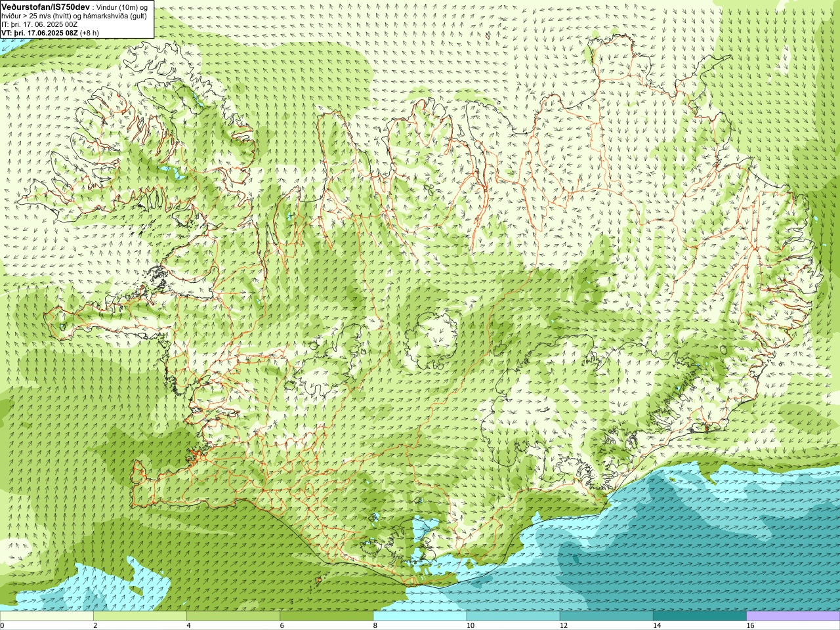Click the green 4–6 m/s legend swatch
This screenshot has height=630, width=840.
pyautogui.click(x=234, y=616)
